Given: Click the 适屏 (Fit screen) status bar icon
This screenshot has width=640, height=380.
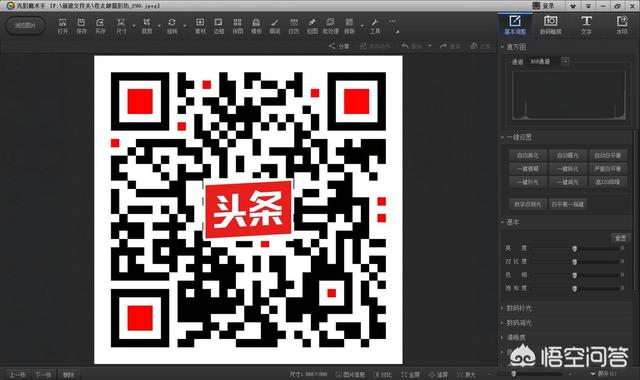Looking at the screenshot, I should [x=438, y=374].
